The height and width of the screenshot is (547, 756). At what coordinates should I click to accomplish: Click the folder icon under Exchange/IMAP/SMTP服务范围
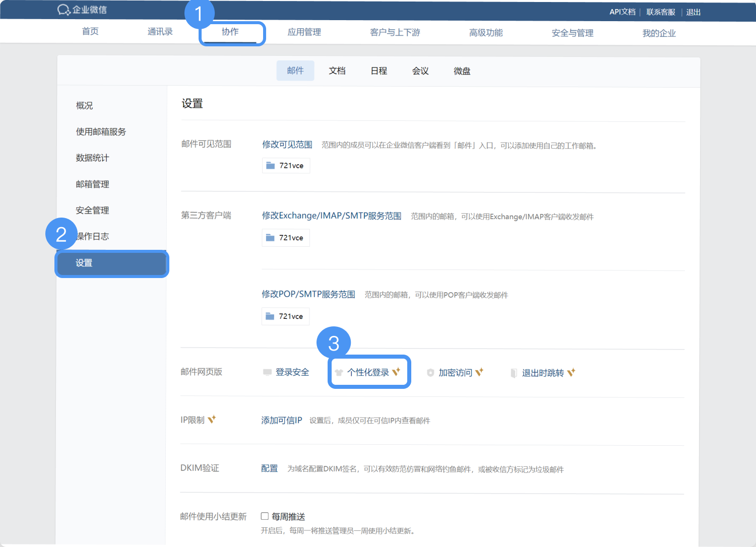(270, 237)
